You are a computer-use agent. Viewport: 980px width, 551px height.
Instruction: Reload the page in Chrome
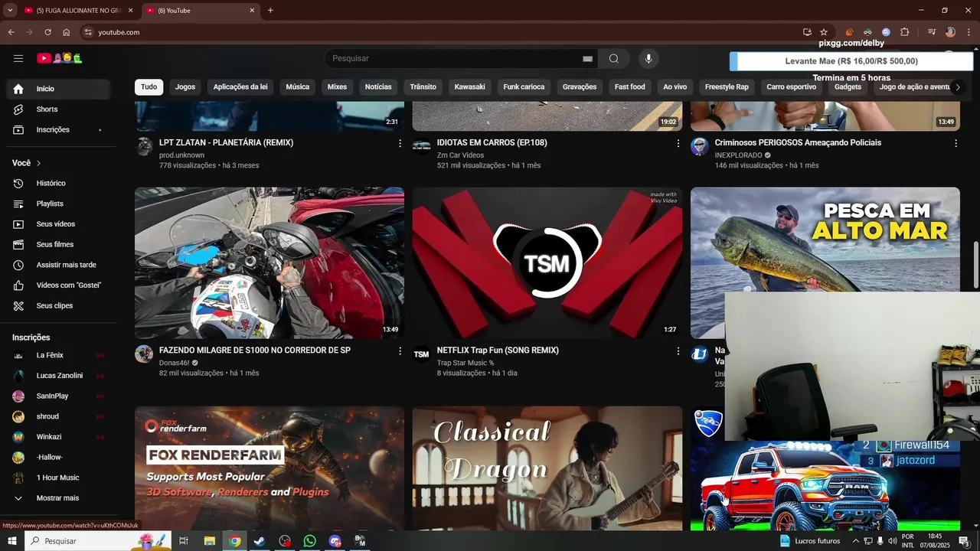coord(47,32)
